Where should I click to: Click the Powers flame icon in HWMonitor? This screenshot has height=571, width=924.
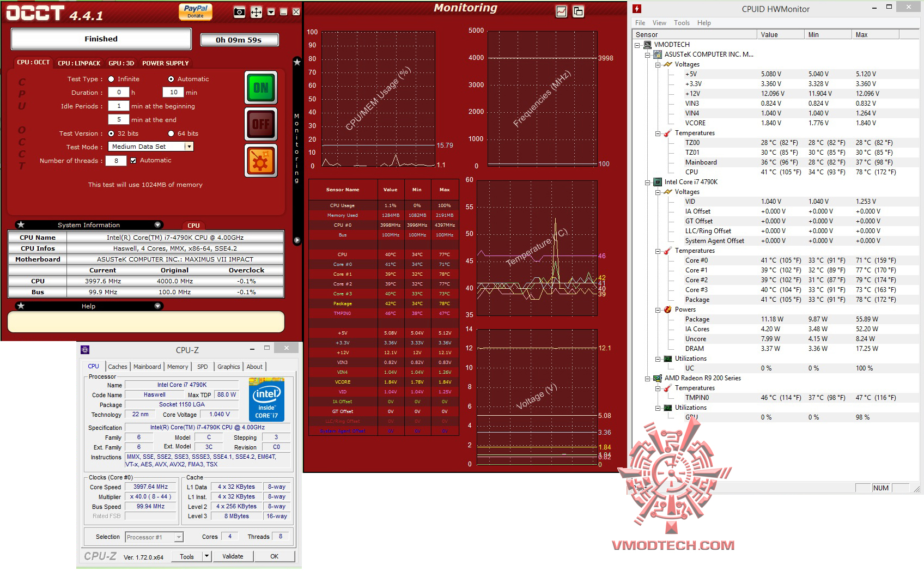667,309
